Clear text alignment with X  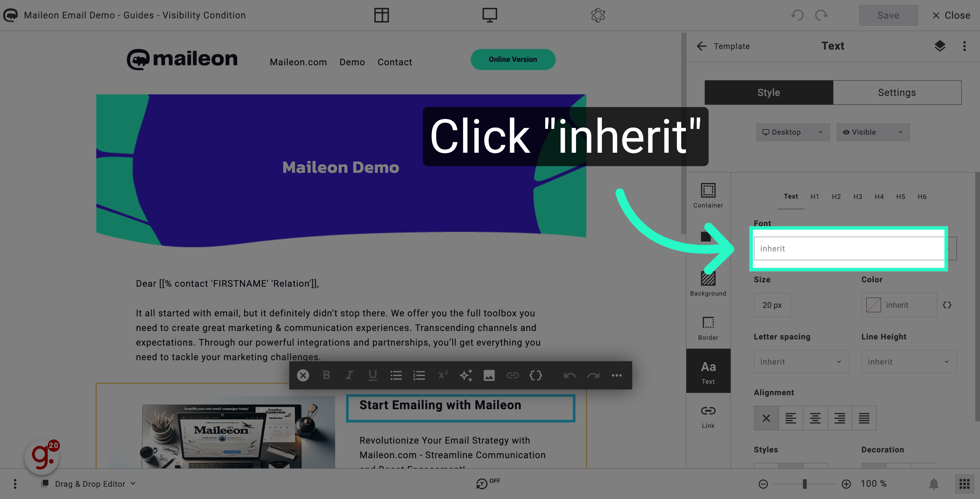point(766,418)
